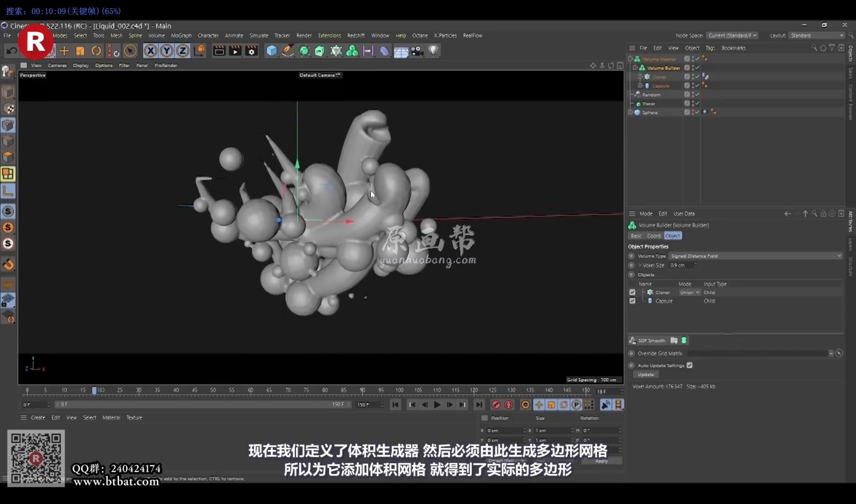Uncheck the Capsule object checkbox
This screenshot has height=504, width=856.
click(632, 301)
